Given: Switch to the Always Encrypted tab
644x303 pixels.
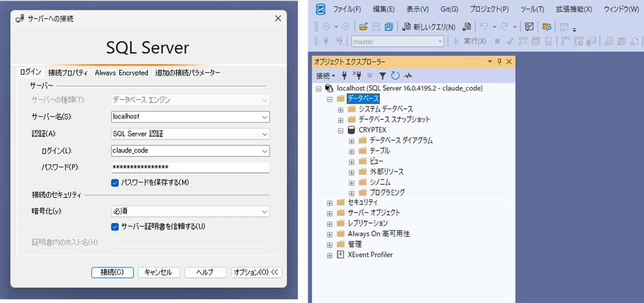Looking at the screenshot, I should coord(121,73).
